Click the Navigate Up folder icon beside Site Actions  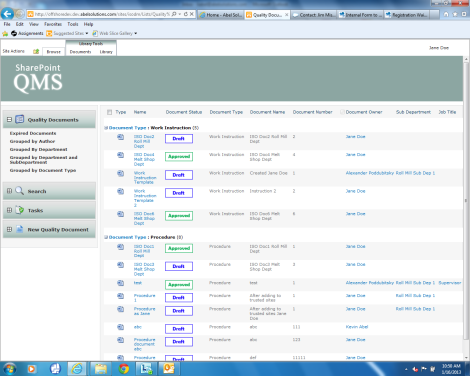click(x=36, y=51)
